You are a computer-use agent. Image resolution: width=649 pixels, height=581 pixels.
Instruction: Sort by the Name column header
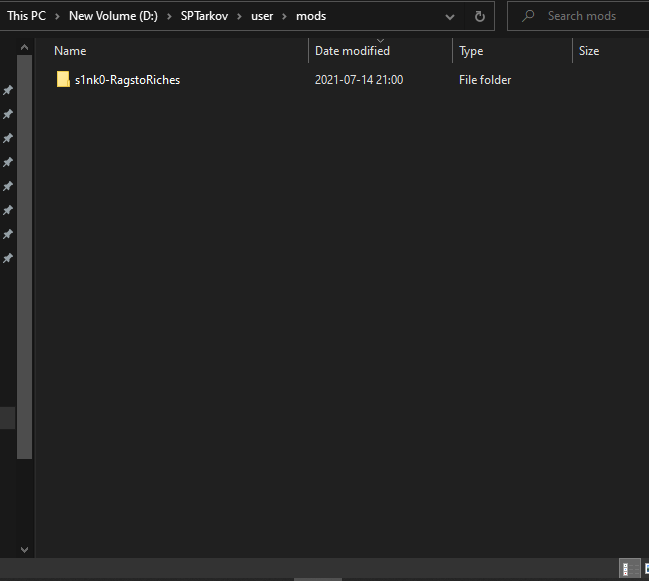coord(70,51)
